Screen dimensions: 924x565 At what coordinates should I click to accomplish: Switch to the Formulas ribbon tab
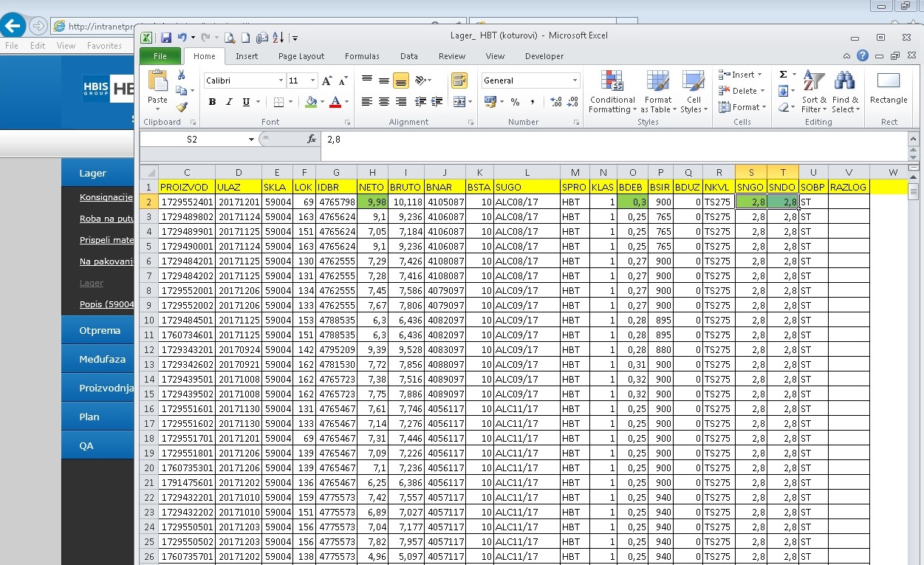click(x=362, y=56)
